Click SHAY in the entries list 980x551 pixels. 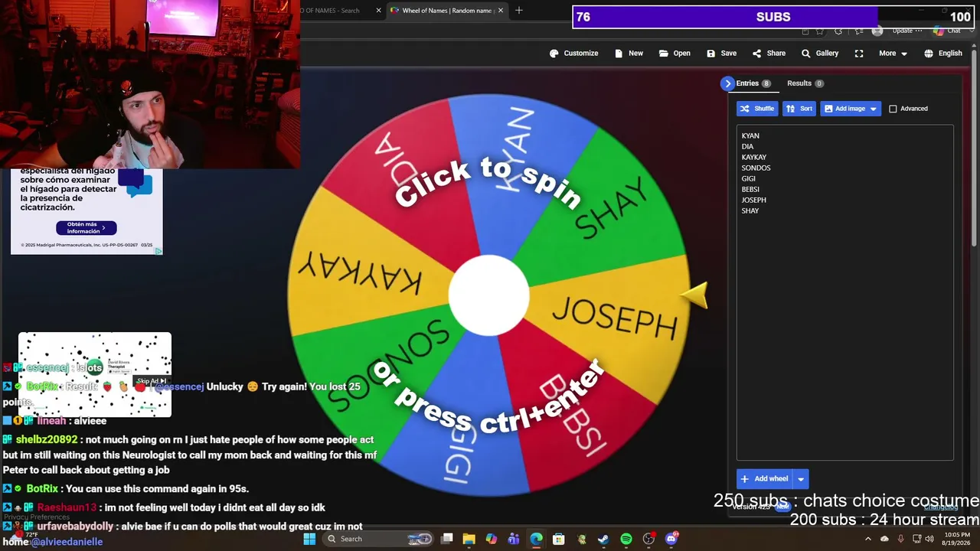[750, 211]
